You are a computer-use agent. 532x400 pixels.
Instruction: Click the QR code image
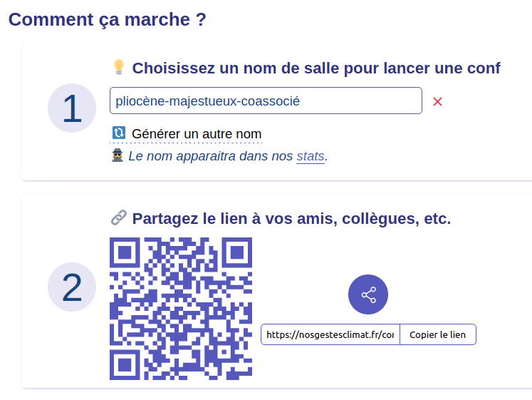coord(181,309)
